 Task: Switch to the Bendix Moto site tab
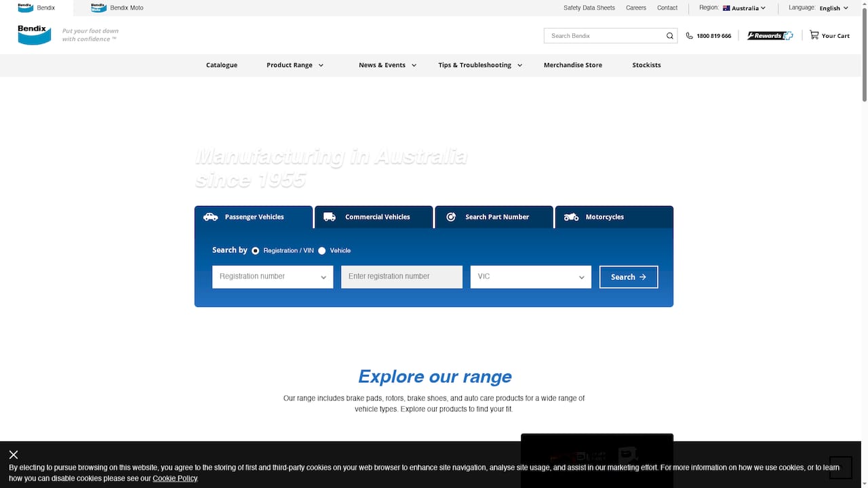117,7
